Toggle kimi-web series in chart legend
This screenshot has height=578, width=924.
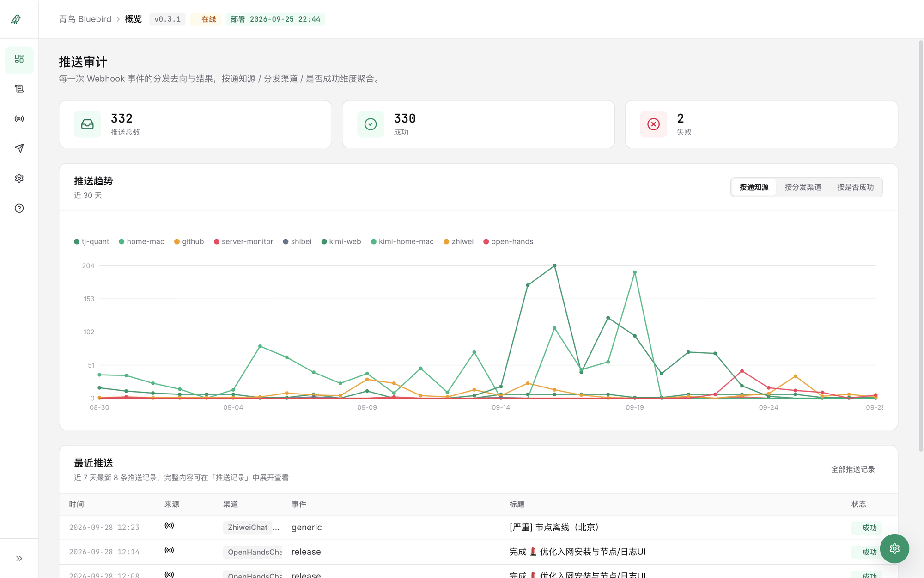(341, 241)
